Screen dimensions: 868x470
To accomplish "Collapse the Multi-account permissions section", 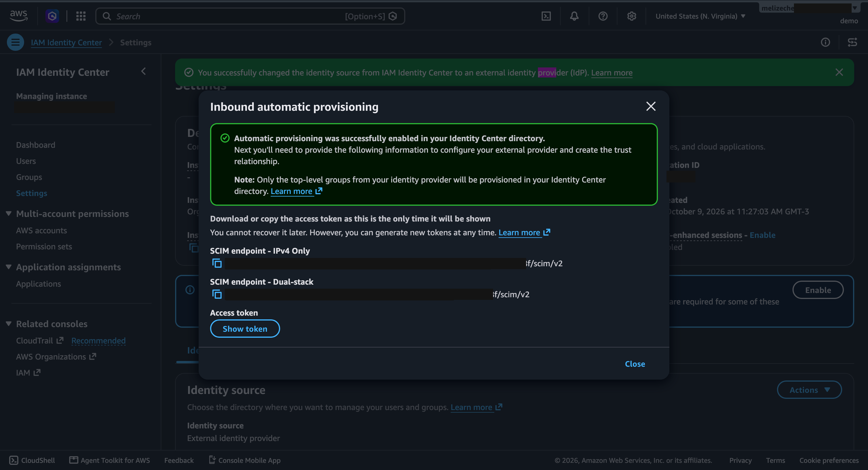I will point(9,213).
